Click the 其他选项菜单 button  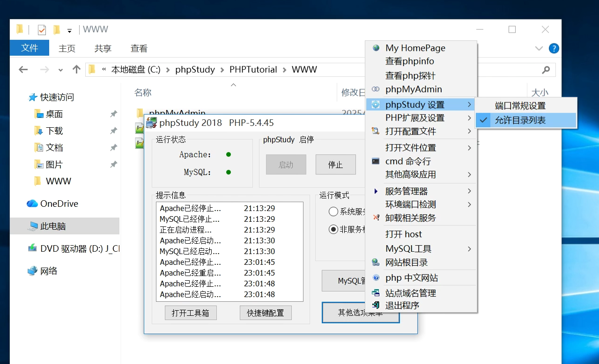pyautogui.click(x=361, y=313)
